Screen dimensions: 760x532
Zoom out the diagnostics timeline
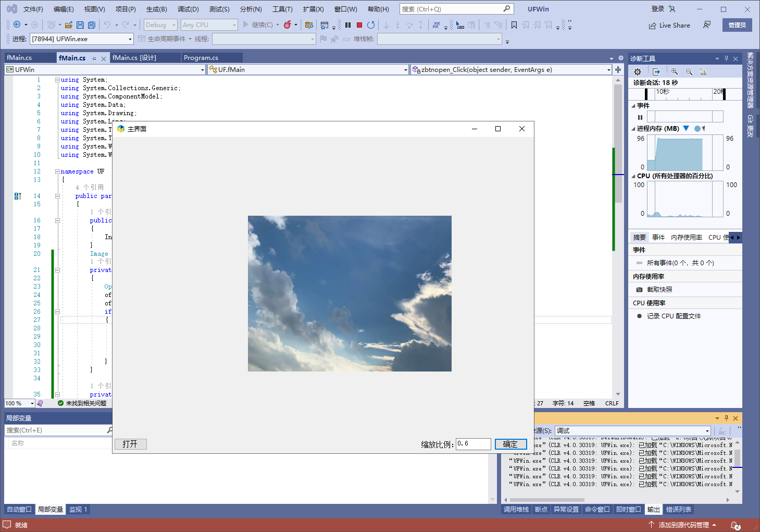(689, 72)
